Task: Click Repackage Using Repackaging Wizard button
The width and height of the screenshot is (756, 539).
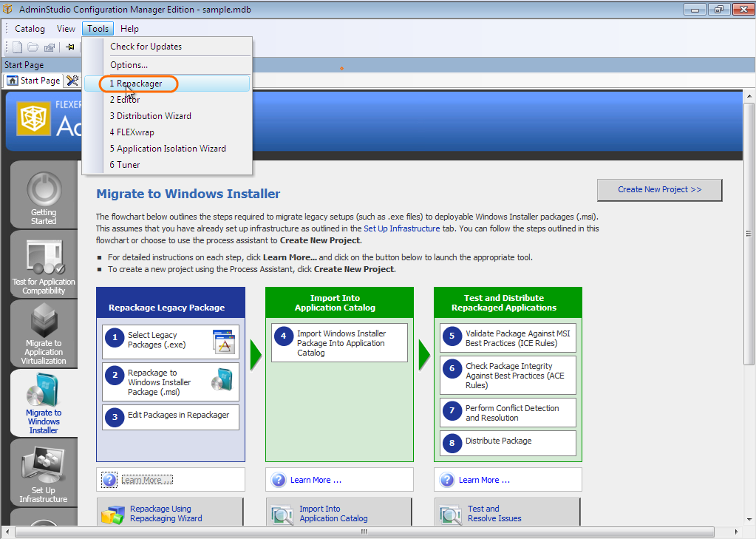Action: click(x=170, y=513)
